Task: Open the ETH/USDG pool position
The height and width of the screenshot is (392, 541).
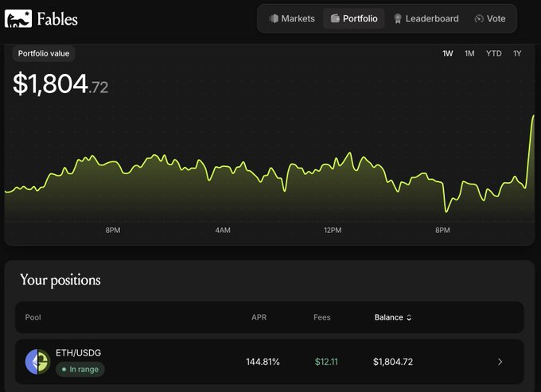Action: click(270, 362)
